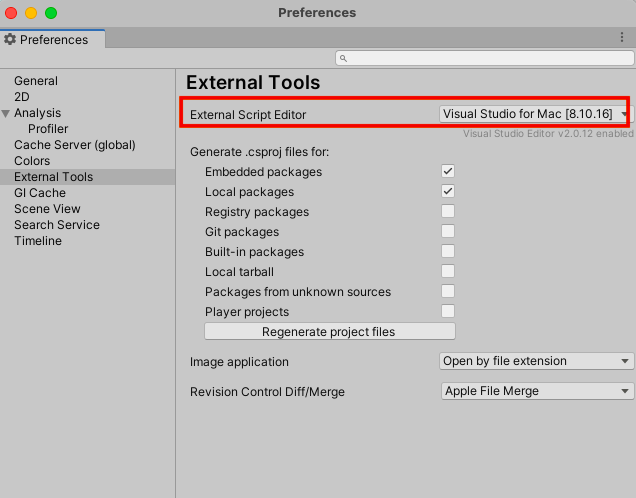Open the GI Cache settings section
Viewport: 636px width, 498px height.
click(x=40, y=193)
